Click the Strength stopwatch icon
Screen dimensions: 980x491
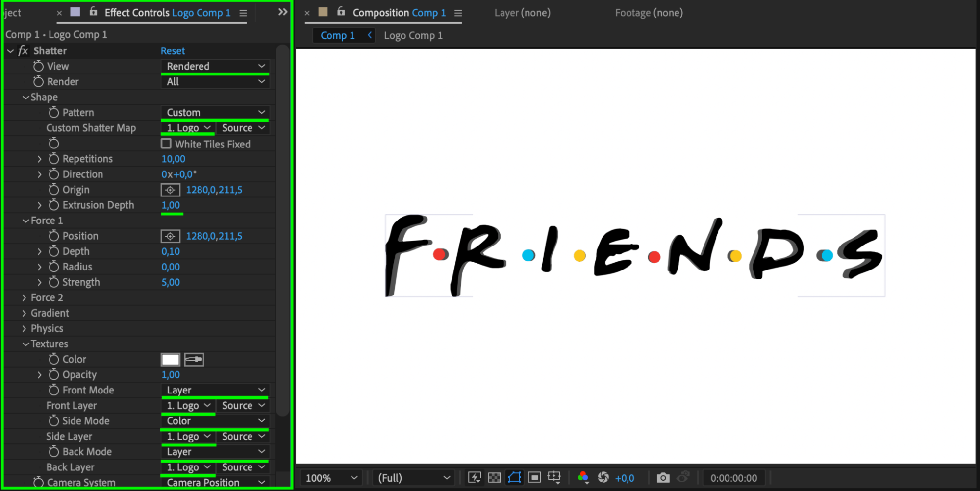[x=54, y=282]
